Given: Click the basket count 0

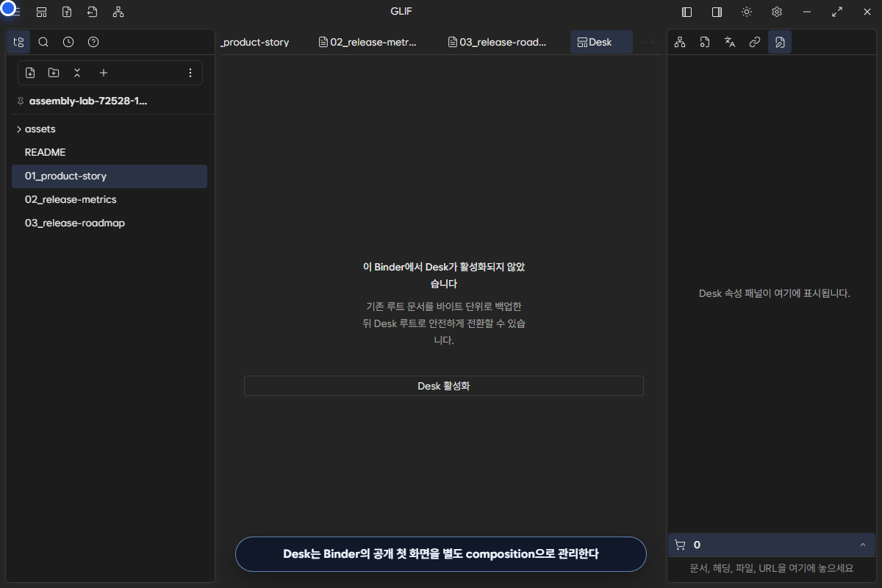Looking at the screenshot, I should (697, 545).
